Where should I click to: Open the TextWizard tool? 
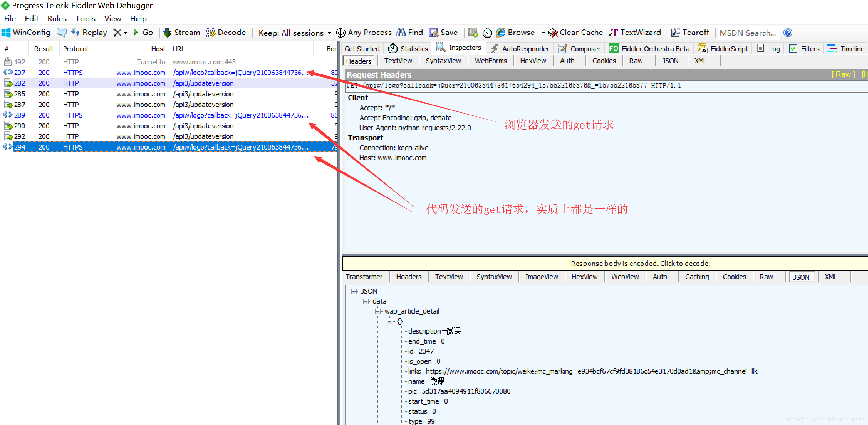coord(635,33)
